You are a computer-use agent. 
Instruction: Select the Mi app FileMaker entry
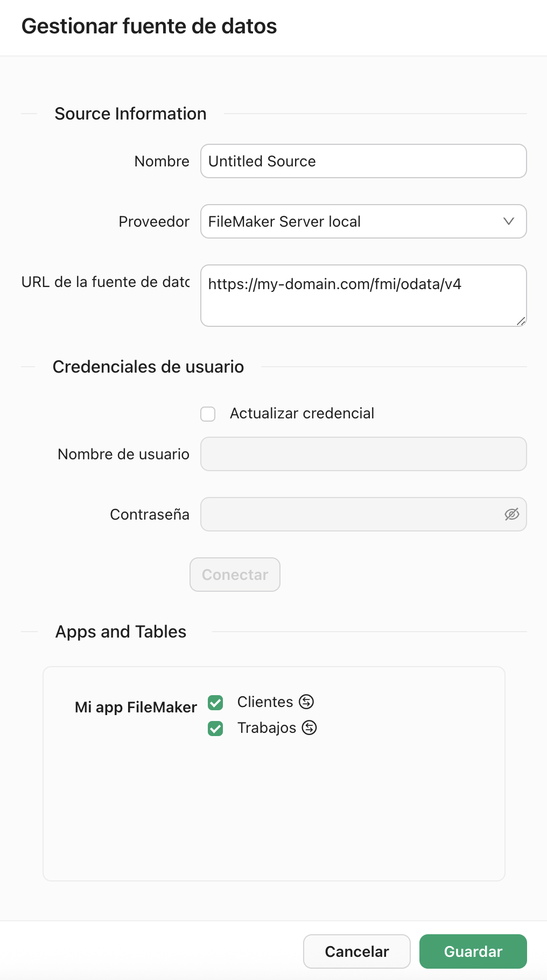[x=136, y=707]
